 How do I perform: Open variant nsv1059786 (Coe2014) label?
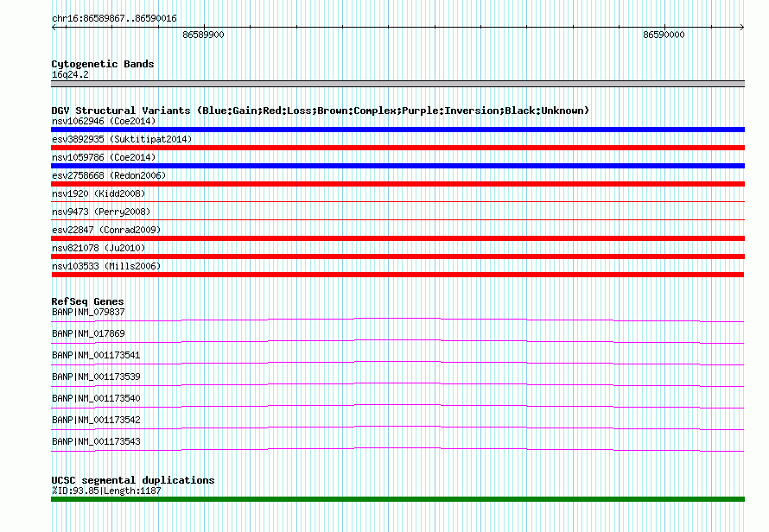[104, 157]
